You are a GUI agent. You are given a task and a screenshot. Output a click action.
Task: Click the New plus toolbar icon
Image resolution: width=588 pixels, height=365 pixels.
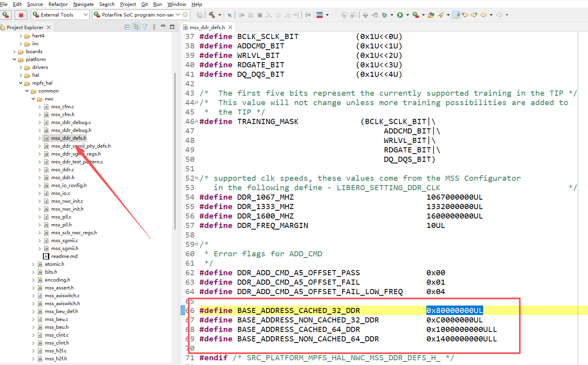[x=365, y=15]
